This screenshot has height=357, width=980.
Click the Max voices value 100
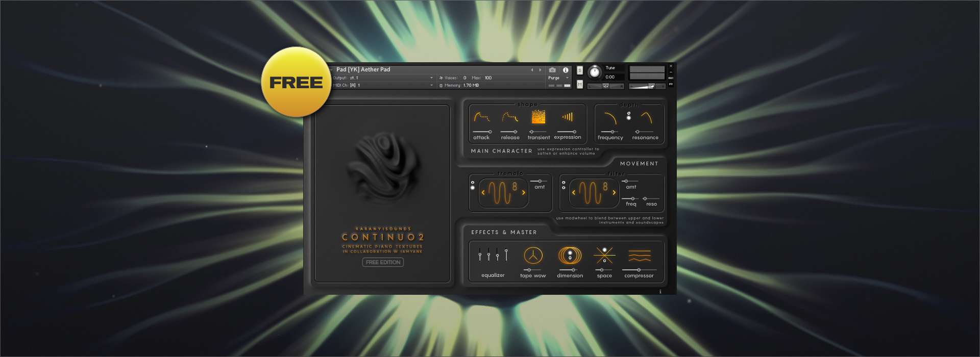[x=488, y=78]
